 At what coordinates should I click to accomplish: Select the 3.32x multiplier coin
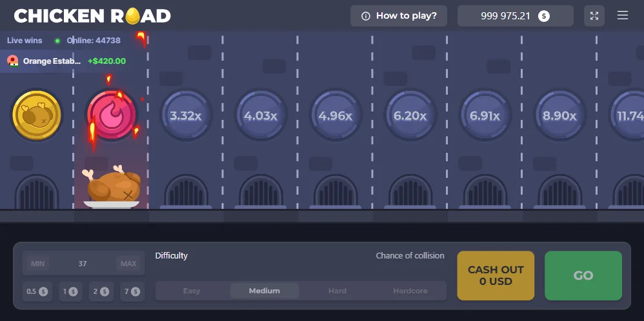click(x=186, y=116)
